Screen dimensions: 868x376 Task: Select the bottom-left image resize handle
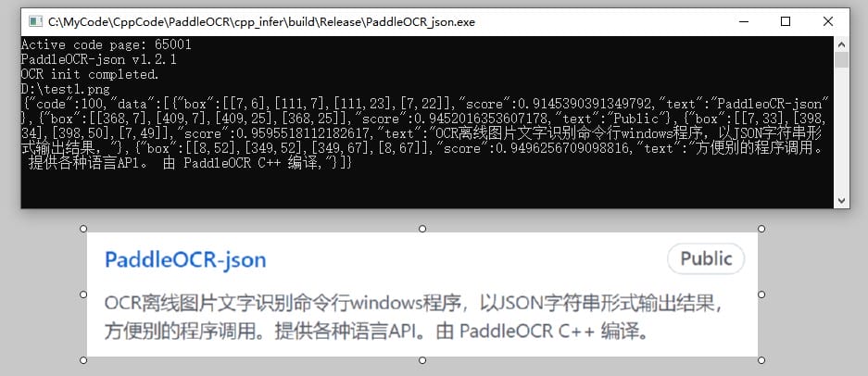83,360
